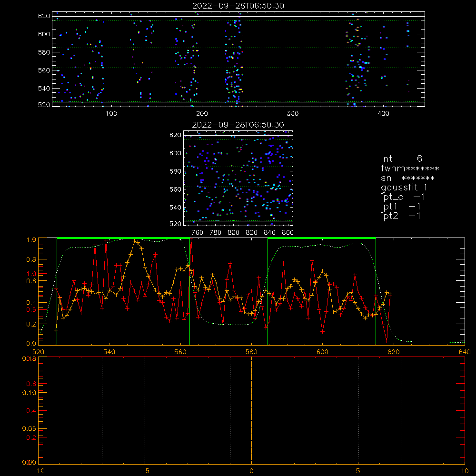
Task: Click y-axis label 600 on top plot
Action: 44,34
